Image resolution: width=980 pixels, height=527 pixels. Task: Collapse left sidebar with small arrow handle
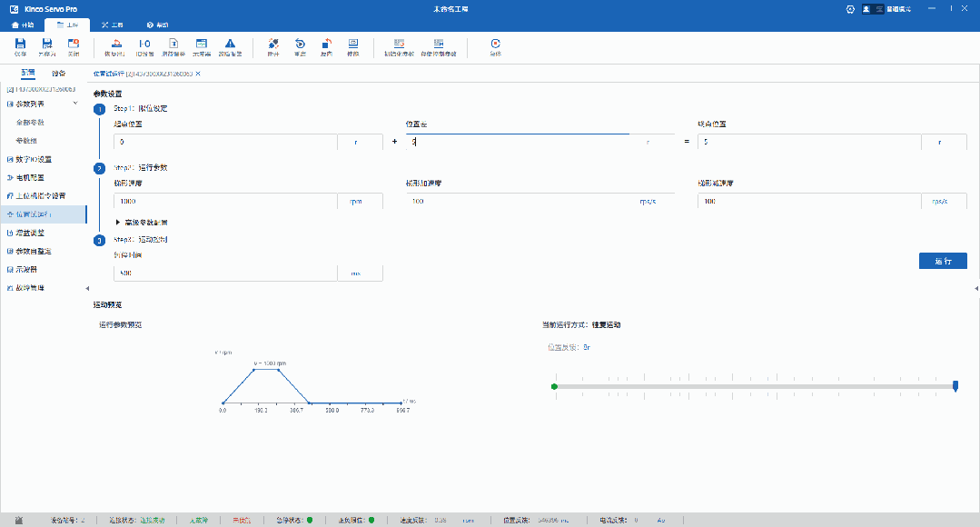pyautogui.click(x=87, y=288)
